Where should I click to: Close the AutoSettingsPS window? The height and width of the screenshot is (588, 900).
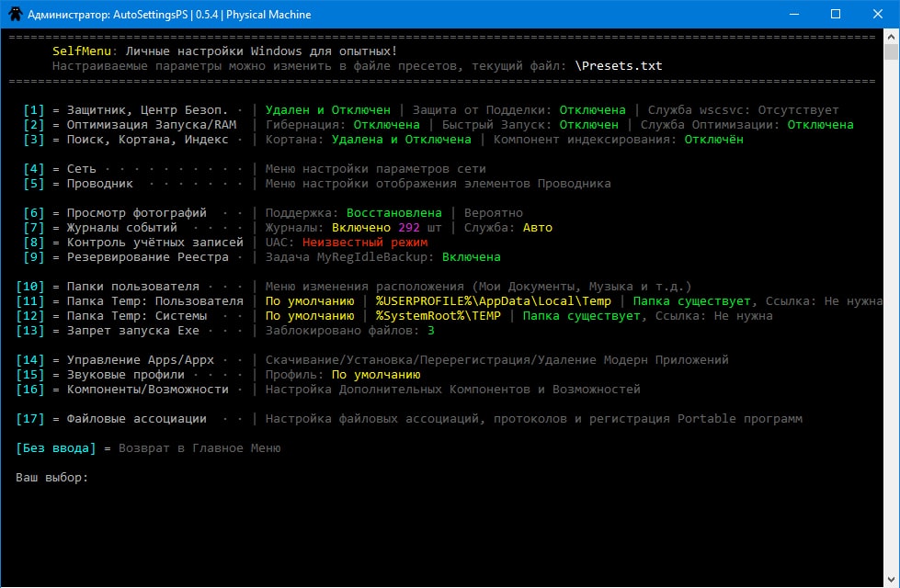tap(877, 15)
